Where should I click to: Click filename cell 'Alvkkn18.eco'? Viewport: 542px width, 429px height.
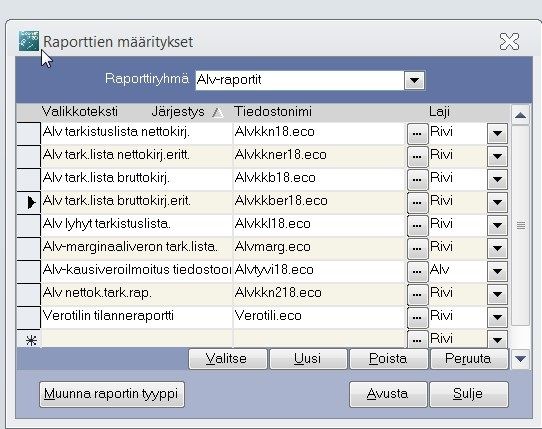[x=320, y=133]
